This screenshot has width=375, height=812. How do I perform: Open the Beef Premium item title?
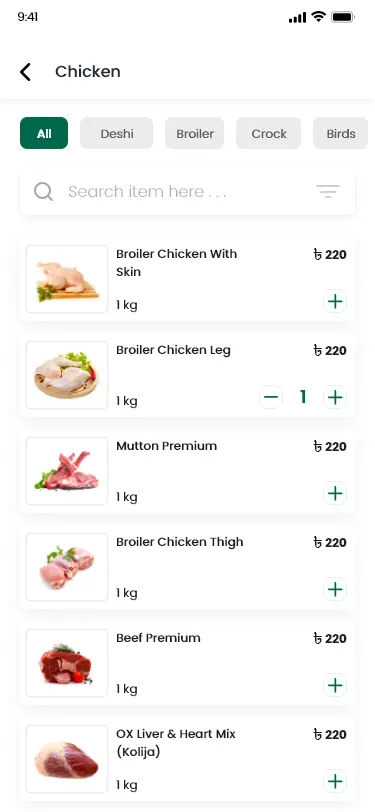(x=158, y=637)
